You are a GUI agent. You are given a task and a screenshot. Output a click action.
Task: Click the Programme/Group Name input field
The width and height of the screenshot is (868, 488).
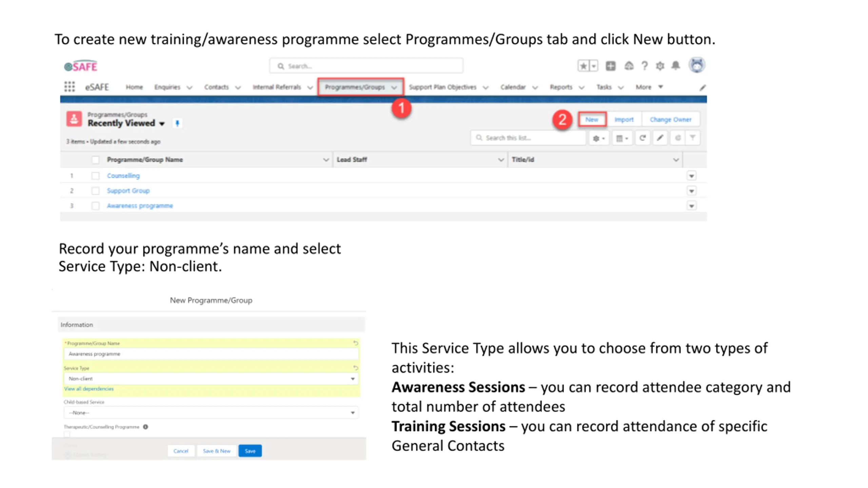click(x=211, y=354)
